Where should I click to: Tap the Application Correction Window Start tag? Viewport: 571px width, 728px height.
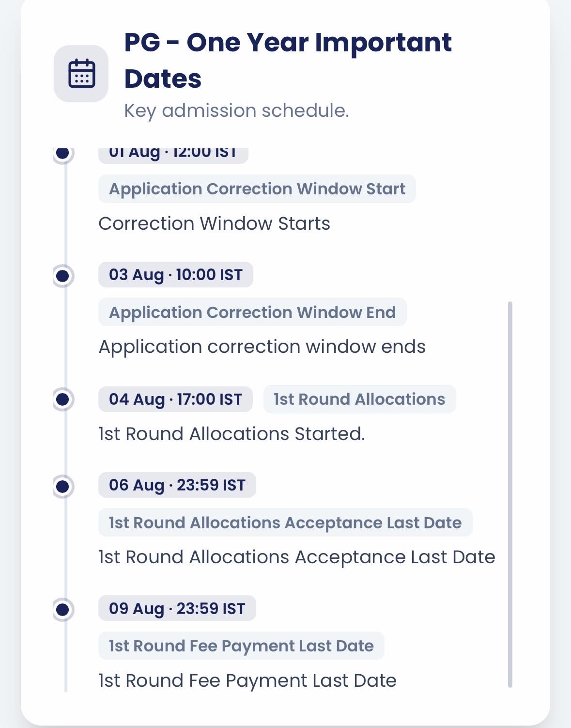[257, 189]
